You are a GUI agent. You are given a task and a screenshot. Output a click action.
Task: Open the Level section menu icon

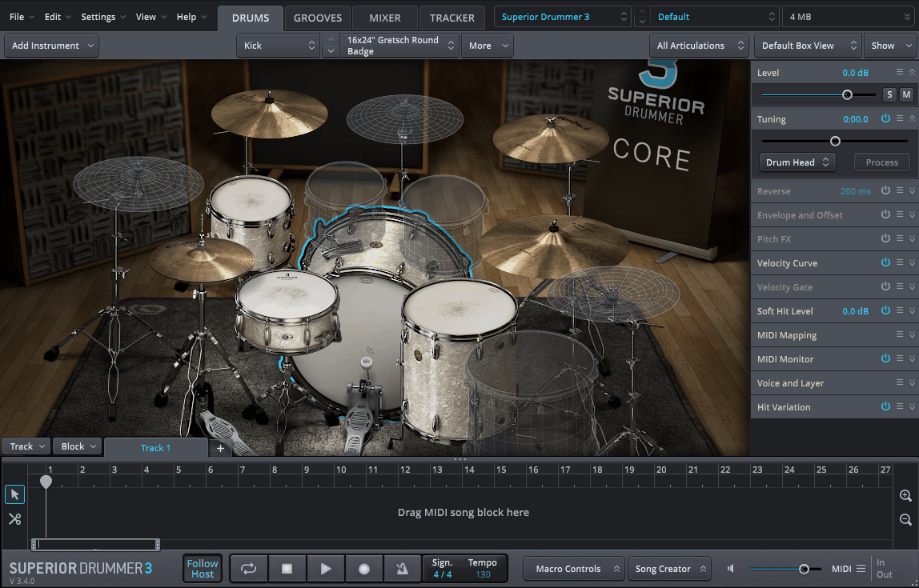pos(900,72)
